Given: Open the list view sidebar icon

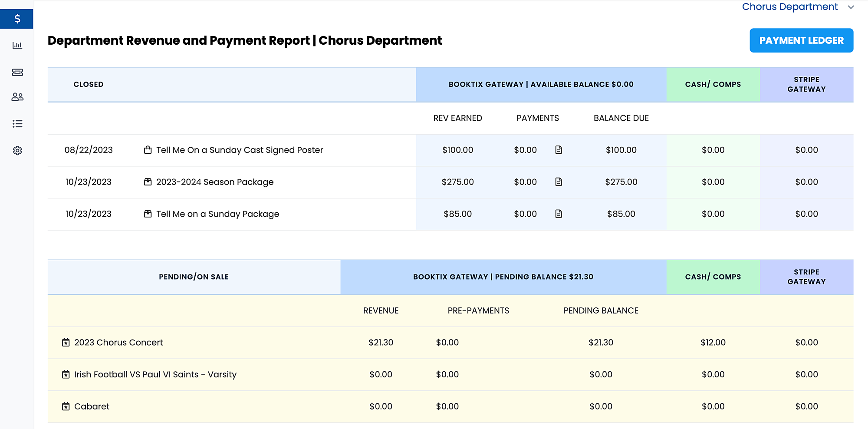Looking at the screenshot, I should (x=17, y=124).
